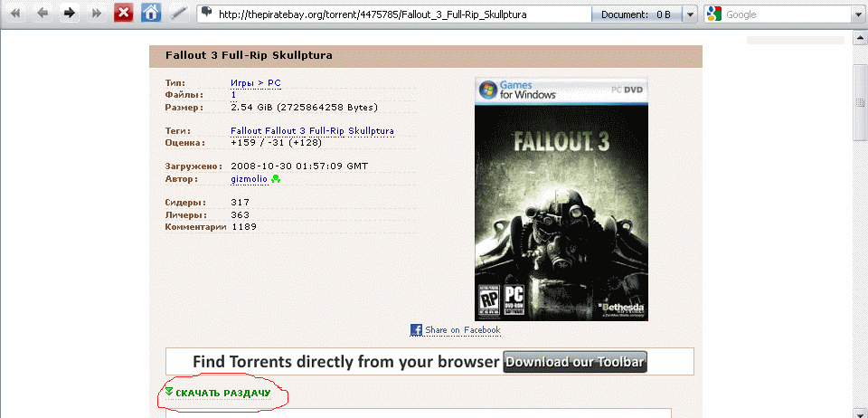Click the 'Тип:' label

pos(175,83)
